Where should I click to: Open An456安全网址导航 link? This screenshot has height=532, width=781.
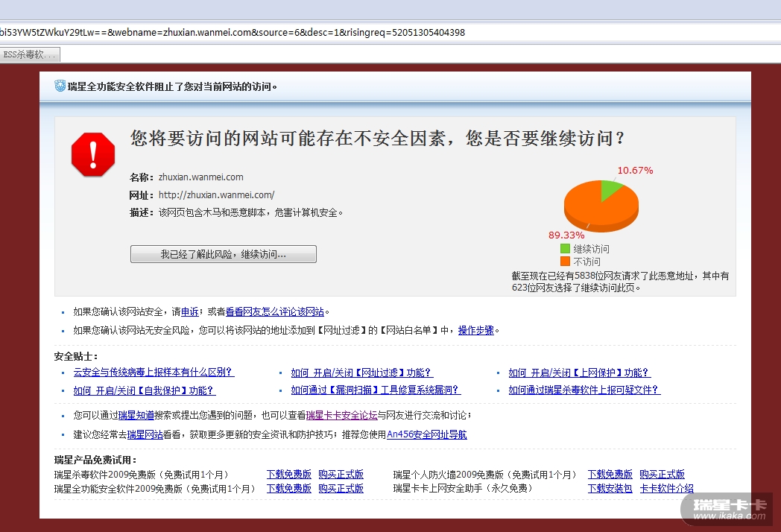(427, 434)
